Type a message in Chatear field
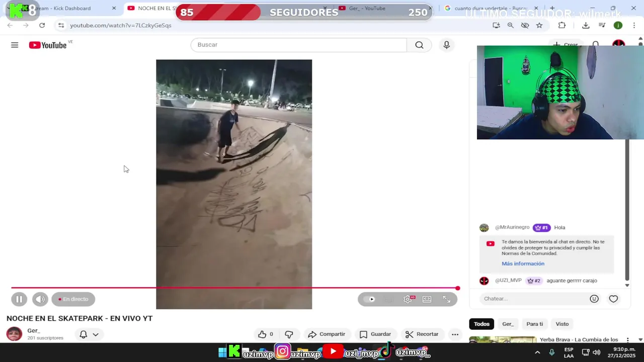Viewport: 644px width, 362px height. [533, 299]
